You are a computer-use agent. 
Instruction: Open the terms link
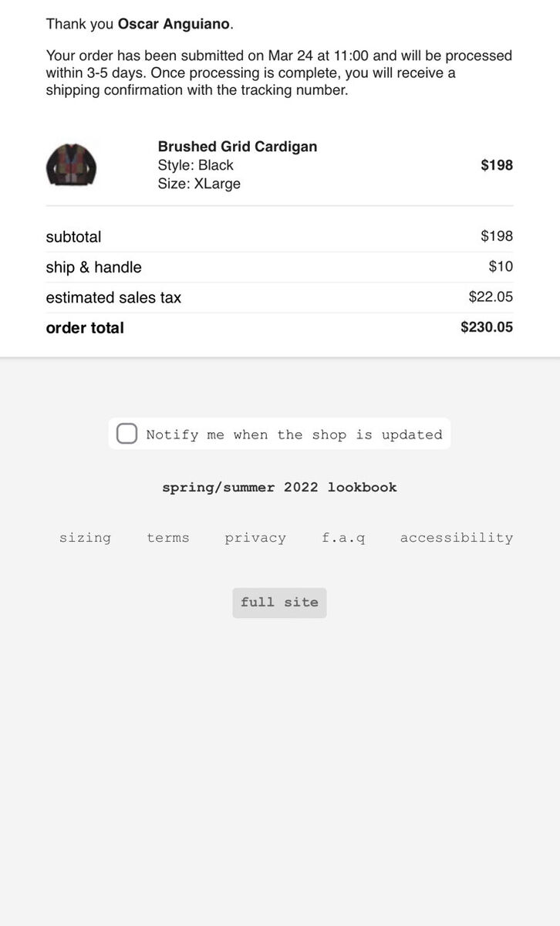pyautogui.click(x=168, y=538)
